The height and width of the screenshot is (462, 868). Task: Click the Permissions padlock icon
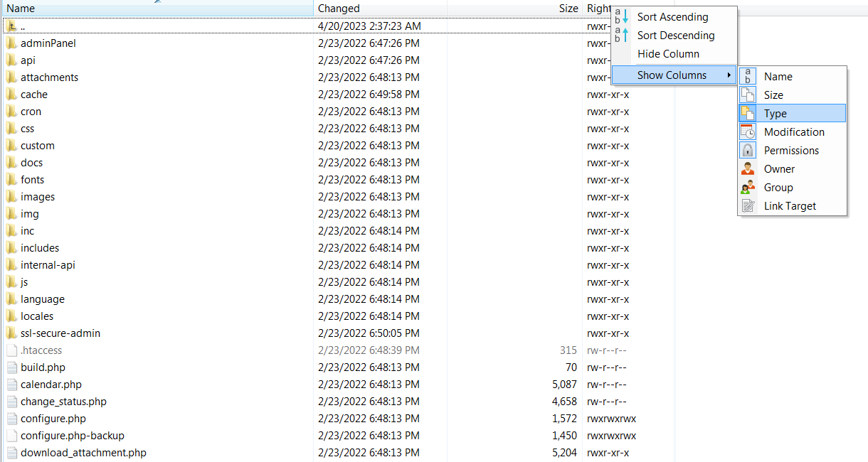coord(748,151)
